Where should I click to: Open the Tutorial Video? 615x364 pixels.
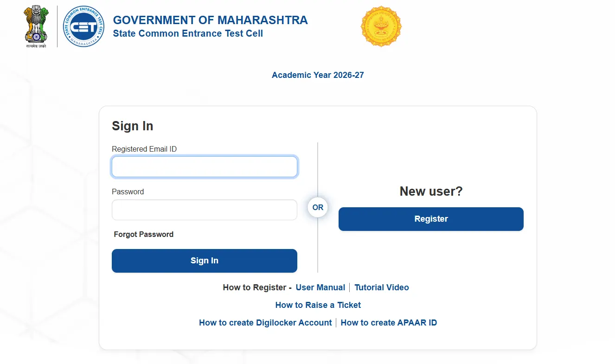[381, 287]
